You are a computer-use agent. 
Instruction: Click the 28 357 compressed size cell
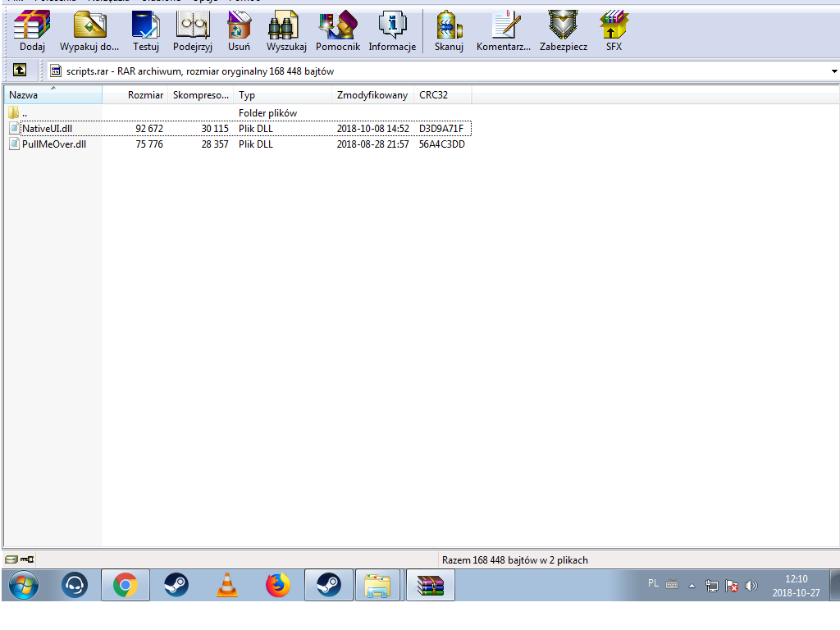coord(215,144)
